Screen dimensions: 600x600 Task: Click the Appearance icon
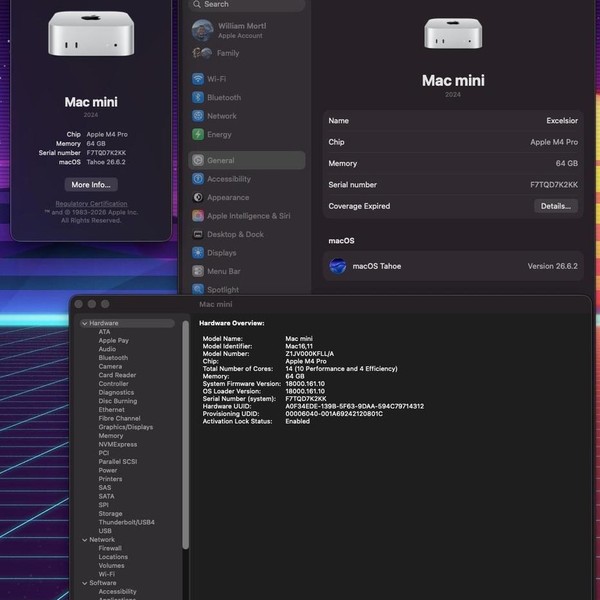coord(198,197)
